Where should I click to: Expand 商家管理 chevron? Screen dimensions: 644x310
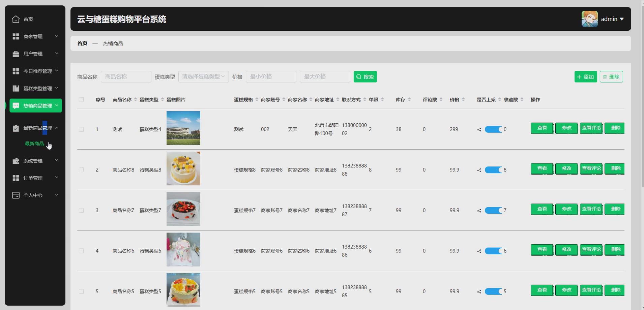coord(57,36)
